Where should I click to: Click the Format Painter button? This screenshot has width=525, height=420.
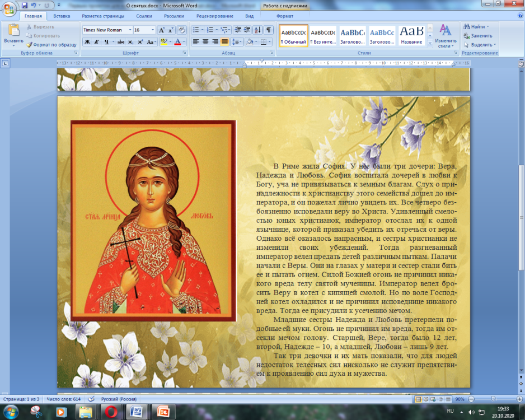(x=51, y=44)
